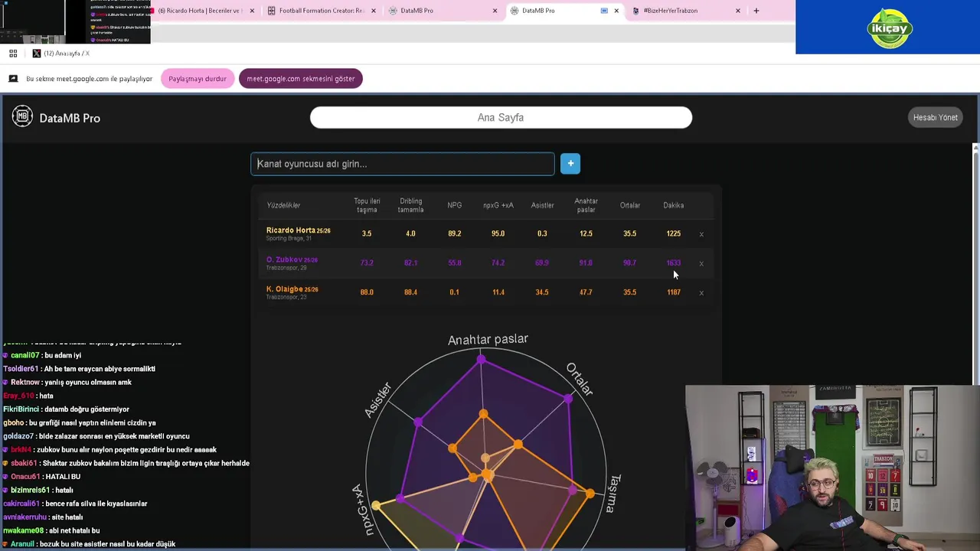Switch to Football Formation Creator tab
The image size is (980, 551).
322,11
